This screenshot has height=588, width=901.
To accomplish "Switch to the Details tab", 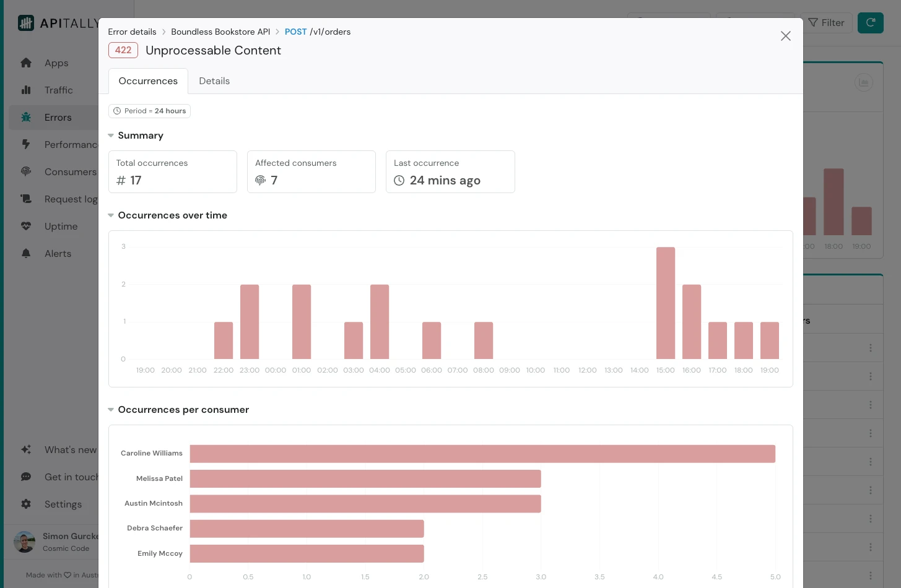I will coord(214,81).
